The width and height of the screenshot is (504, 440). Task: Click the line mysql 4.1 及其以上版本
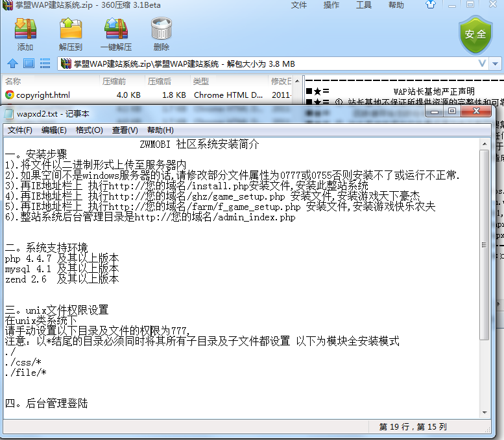(x=62, y=269)
